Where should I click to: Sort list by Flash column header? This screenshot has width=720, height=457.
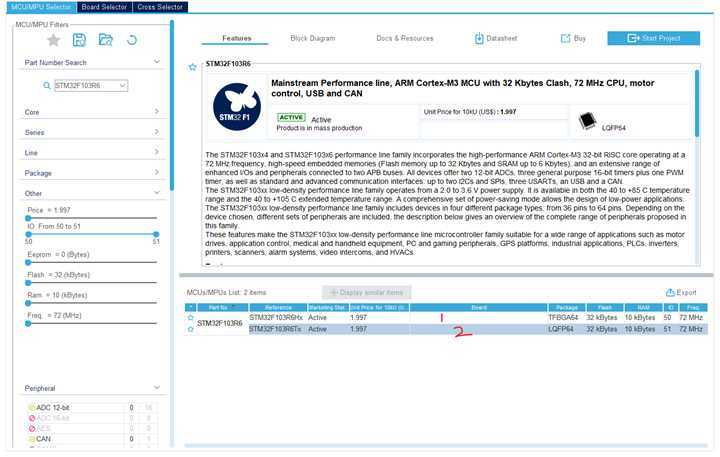click(605, 307)
